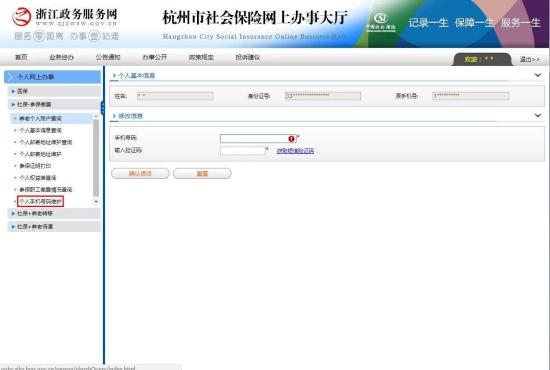550x370 pixels.
Task: Open the 投诉建议 navigation item
Action: click(x=248, y=57)
